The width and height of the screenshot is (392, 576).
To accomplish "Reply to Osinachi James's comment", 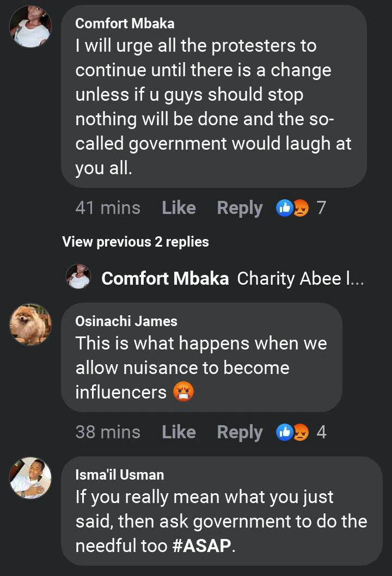I will (x=240, y=432).
